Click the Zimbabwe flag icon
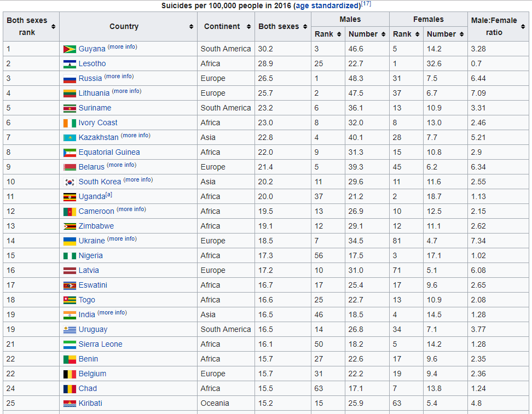Screen dimensions: 532x414 pyautogui.click(x=70, y=226)
